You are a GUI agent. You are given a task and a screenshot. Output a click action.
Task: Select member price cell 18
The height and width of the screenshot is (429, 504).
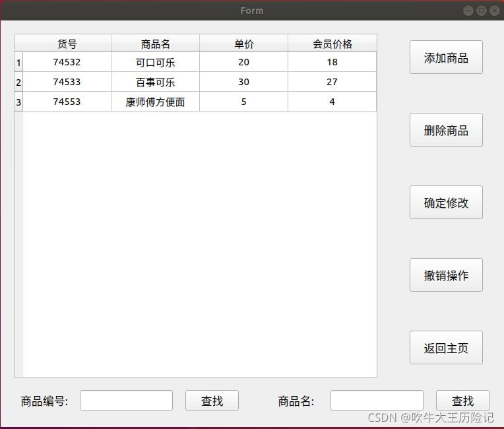click(x=332, y=62)
